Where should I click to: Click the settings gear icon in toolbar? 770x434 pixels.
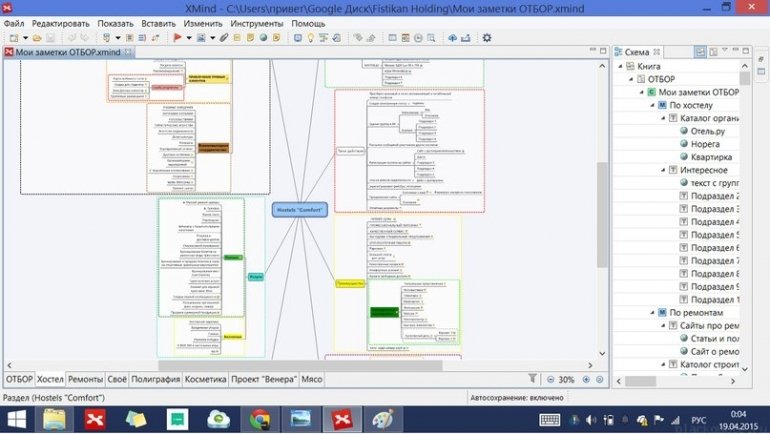(x=487, y=38)
